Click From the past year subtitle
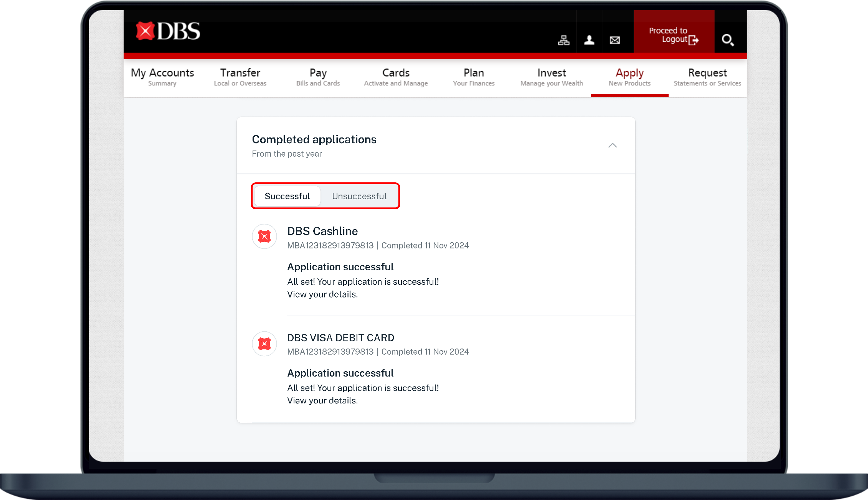Image resolution: width=868 pixels, height=500 pixels. coord(287,154)
